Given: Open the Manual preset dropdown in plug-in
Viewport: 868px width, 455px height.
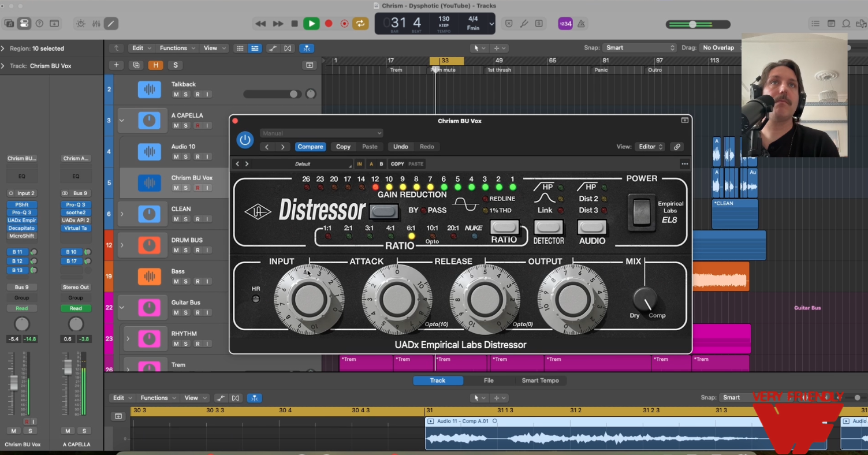Looking at the screenshot, I should pyautogui.click(x=321, y=133).
